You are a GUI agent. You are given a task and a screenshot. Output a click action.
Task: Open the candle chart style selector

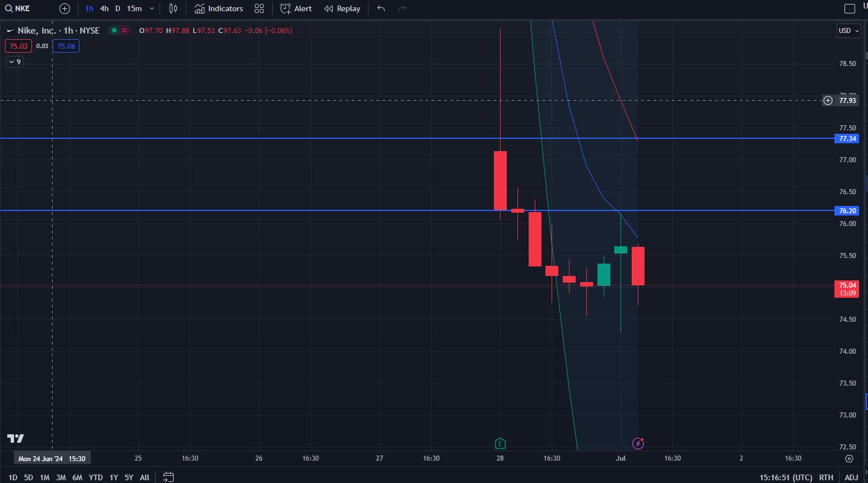pyautogui.click(x=173, y=8)
